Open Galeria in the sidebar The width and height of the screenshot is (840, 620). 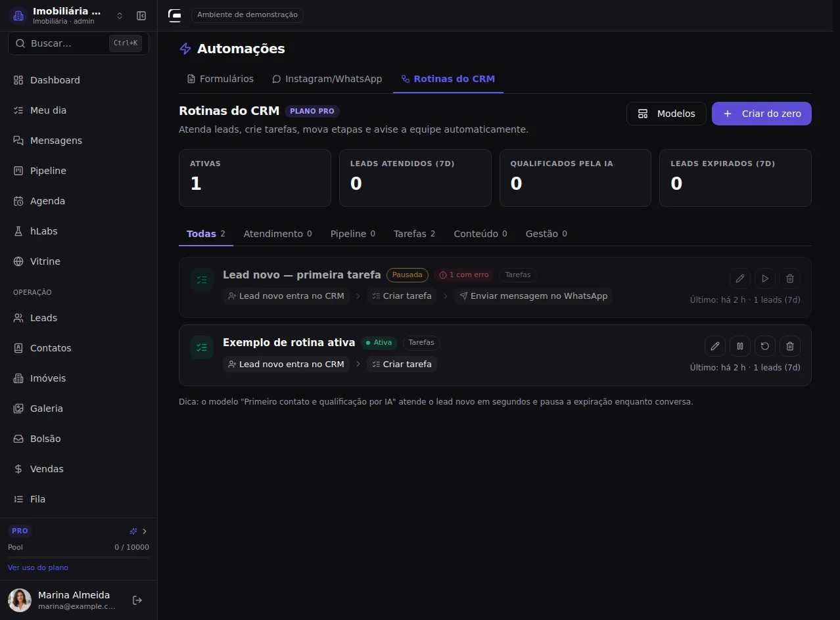point(79,409)
